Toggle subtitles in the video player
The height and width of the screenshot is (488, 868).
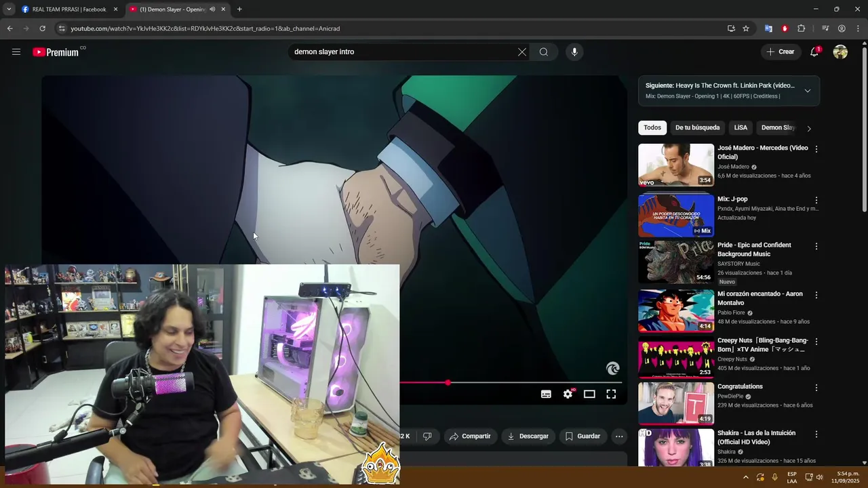click(546, 394)
